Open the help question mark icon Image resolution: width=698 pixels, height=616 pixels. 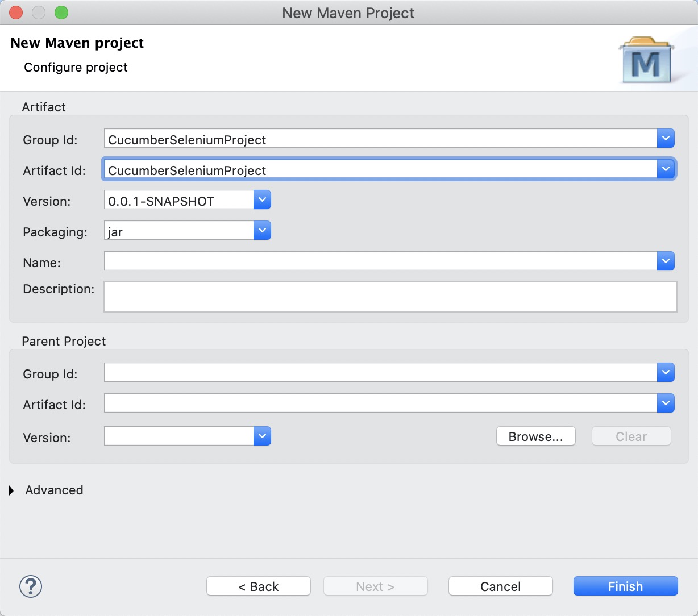[31, 586]
